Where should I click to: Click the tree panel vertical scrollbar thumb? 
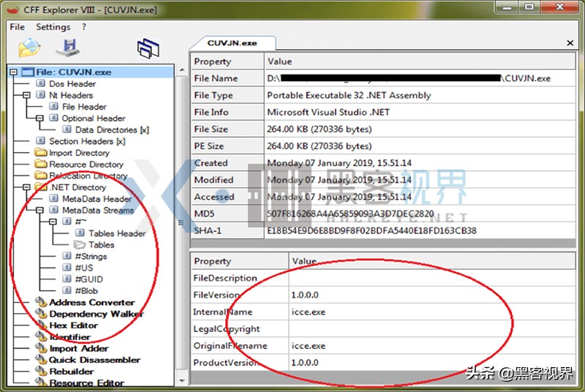[x=181, y=222]
